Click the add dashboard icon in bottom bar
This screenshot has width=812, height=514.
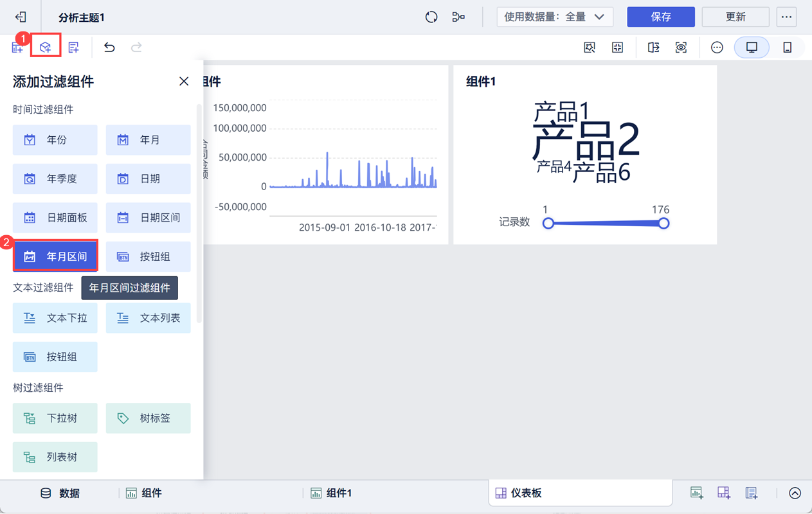tap(724, 493)
